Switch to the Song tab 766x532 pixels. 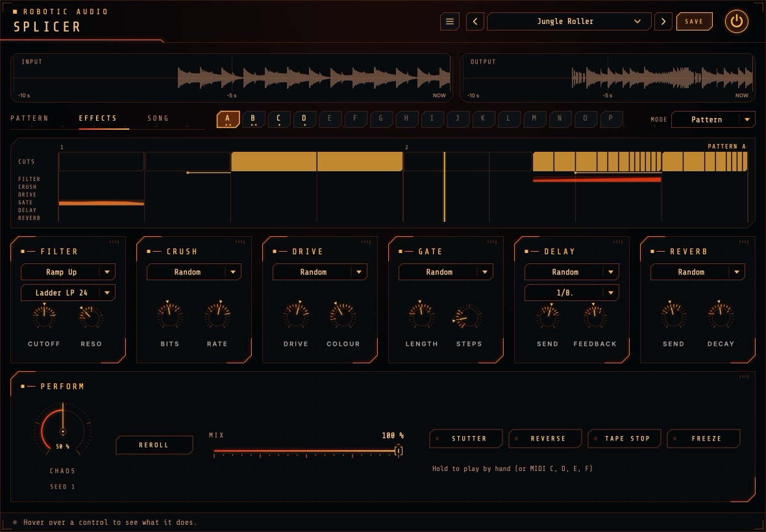[x=158, y=118]
